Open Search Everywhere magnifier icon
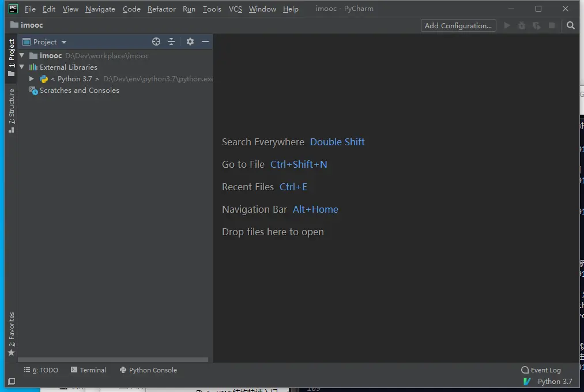Screen dimensions: 584x392 tap(570, 25)
